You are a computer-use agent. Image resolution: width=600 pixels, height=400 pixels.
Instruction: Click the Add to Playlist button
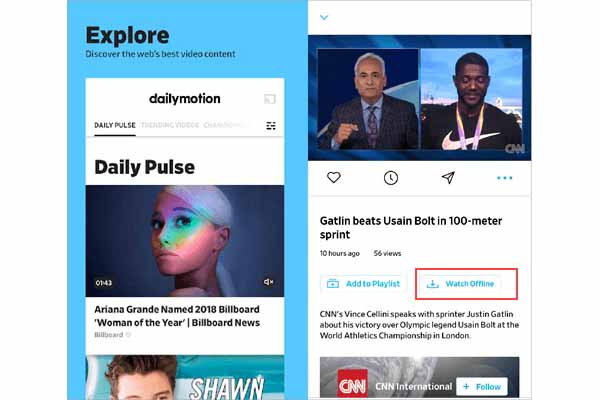pyautogui.click(x=364, y=284)
